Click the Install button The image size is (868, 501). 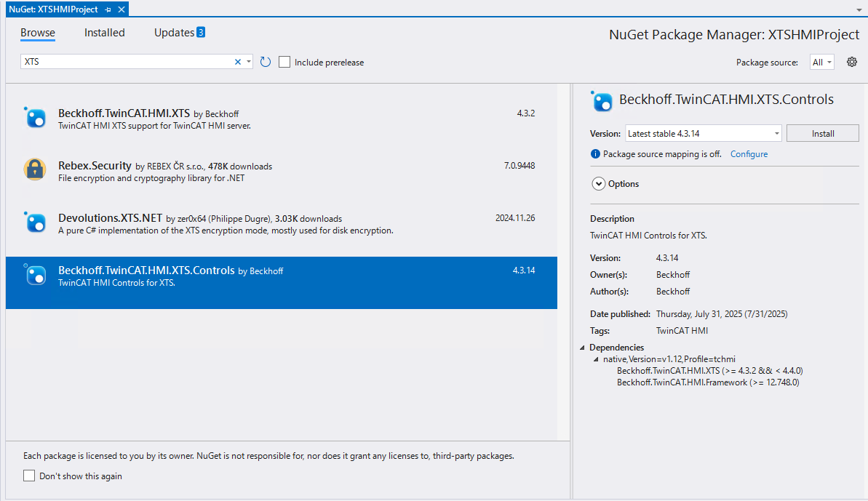(x=822, y=134)
